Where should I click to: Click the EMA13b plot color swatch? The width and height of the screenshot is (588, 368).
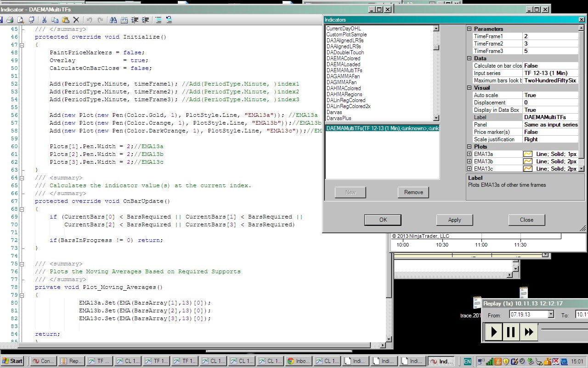click(x=528, y=161)
